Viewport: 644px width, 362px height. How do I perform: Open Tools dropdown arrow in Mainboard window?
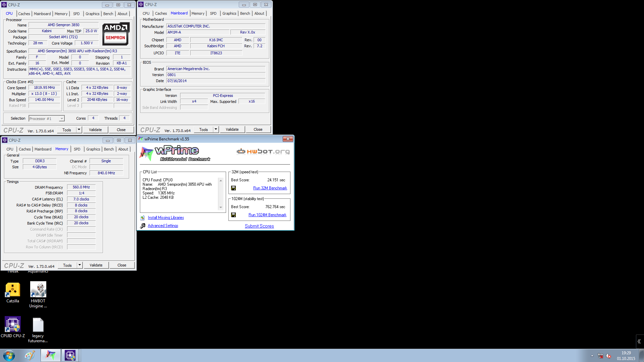click(216, 129)
